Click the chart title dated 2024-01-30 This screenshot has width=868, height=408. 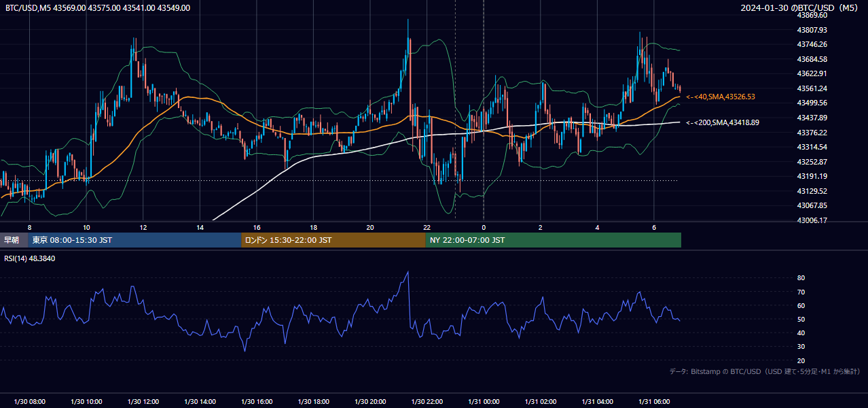click(801, 7)
